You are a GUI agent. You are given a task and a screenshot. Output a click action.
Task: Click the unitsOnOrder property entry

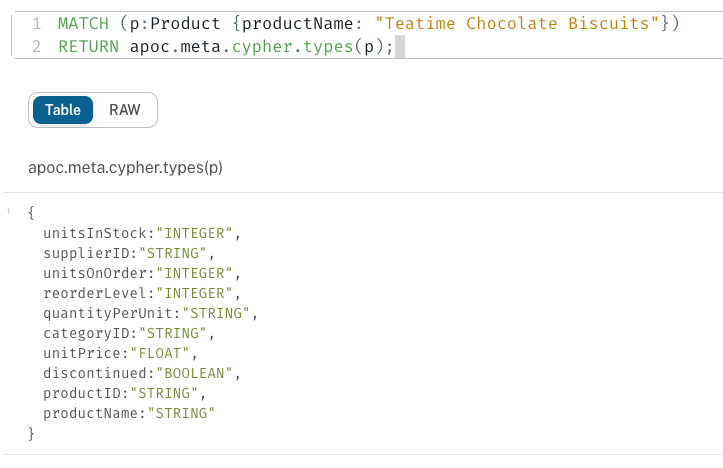click(142, 273)
